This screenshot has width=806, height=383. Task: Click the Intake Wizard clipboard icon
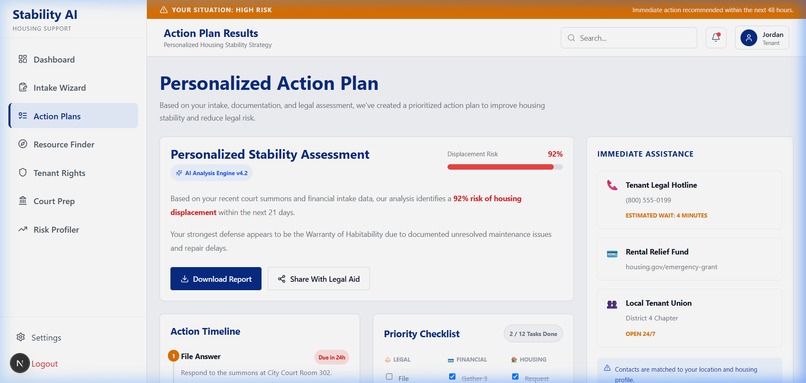(23, 87)
